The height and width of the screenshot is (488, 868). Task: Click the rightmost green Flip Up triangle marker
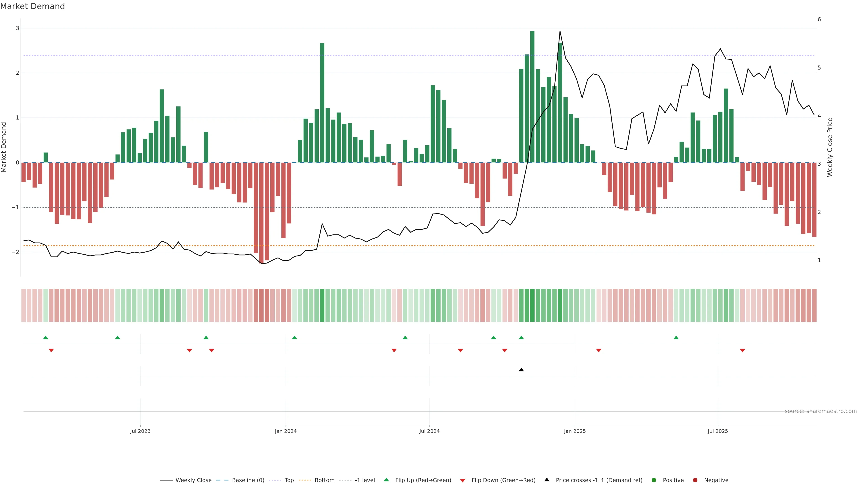(676, 338)
